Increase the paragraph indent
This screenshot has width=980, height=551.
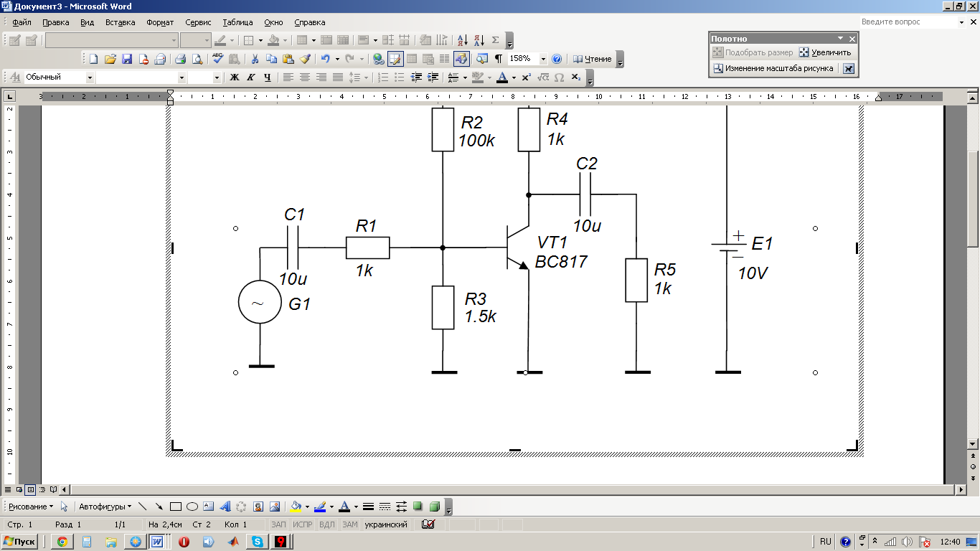[x=433, y=77]
